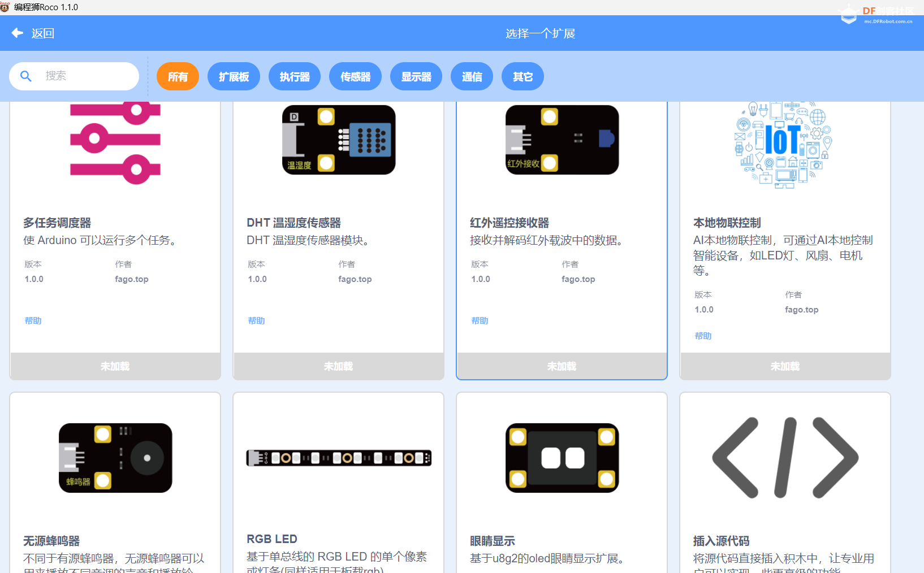Select the 显示器 category filter

click(x=416, y=76)
